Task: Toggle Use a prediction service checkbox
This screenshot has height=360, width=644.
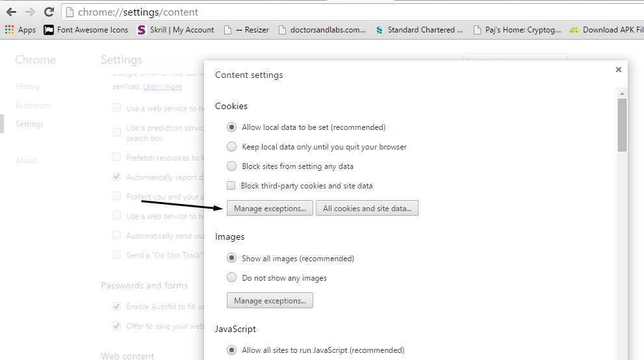Action: [x=116, y=132]
